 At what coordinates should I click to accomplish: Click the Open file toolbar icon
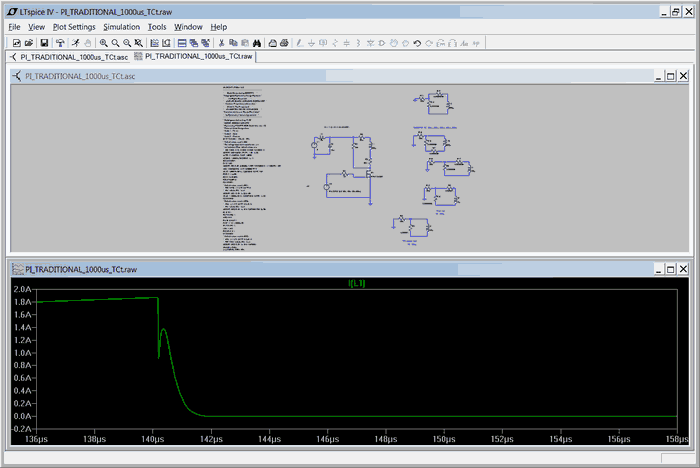(29, 43)
